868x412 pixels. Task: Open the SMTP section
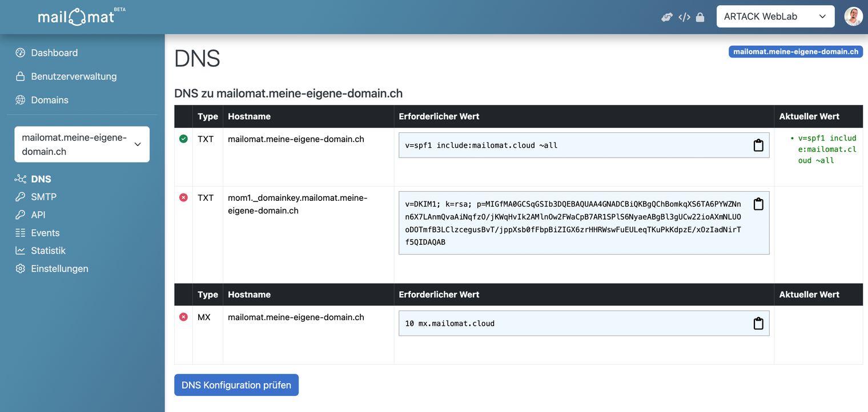pos(43,197)
